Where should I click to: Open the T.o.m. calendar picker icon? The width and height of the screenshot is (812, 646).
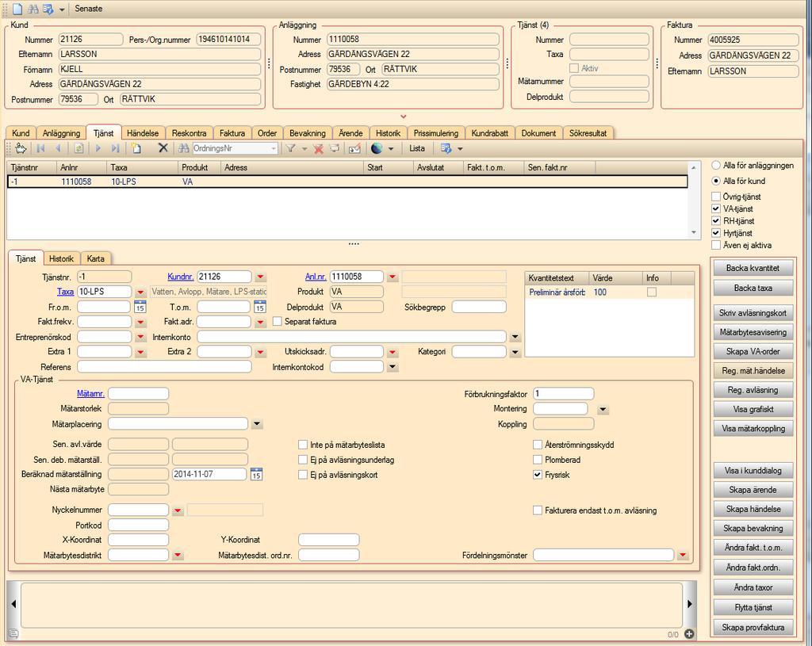(260, 307)
